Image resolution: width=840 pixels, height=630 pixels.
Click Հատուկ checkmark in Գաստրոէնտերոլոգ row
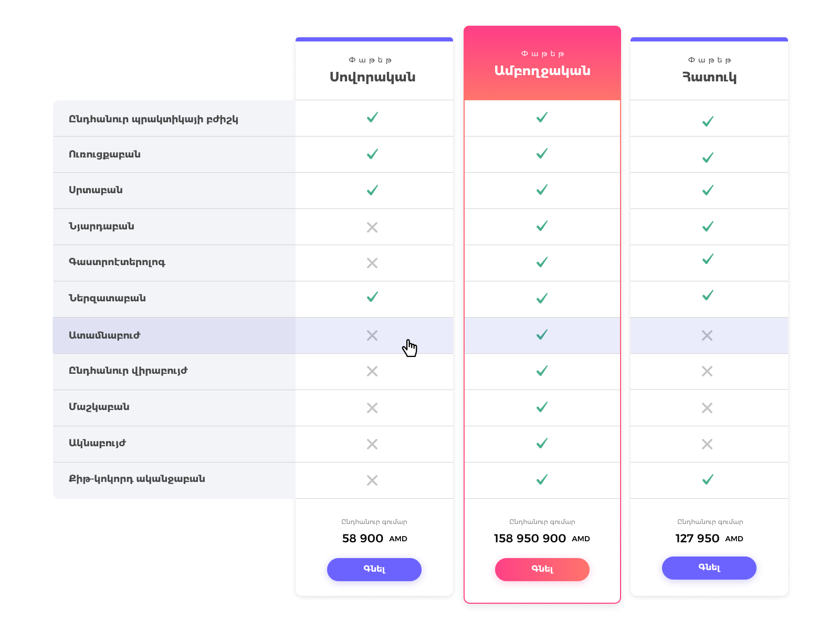coord(708,259)
